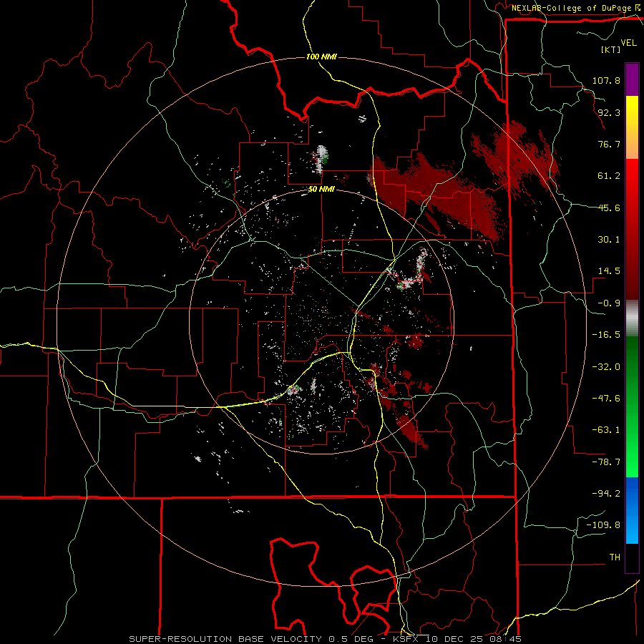
Task: Click the -109.8 velocity scale value
Action: point(603,525)
